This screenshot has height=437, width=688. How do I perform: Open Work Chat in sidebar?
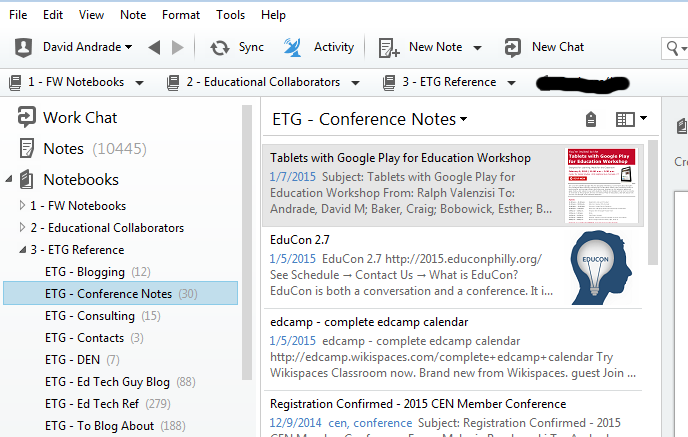pyautogui.click(x=27, y=117)
